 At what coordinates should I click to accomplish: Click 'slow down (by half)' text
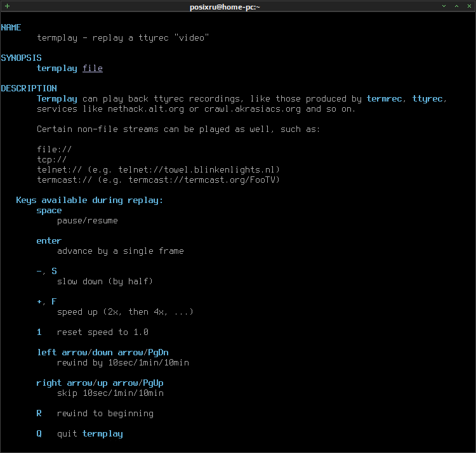click(105, 282)
